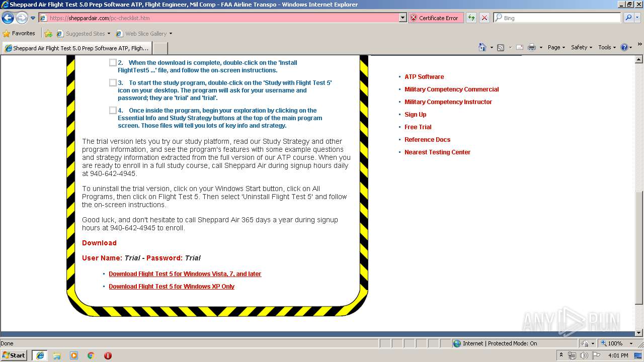Screen dimensions: 644x362
Task: Click the Bing search box
Action: 557,18
